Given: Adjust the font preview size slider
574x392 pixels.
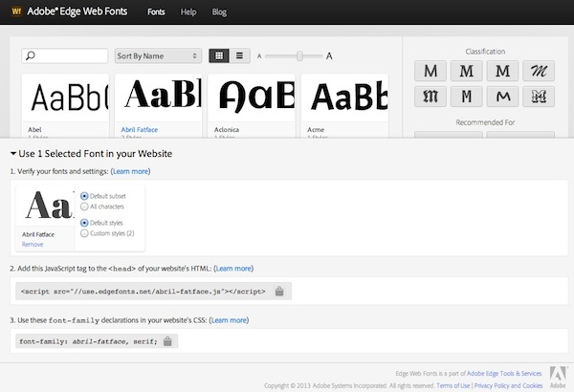Looking at the screenshot, I should [299, 56].
